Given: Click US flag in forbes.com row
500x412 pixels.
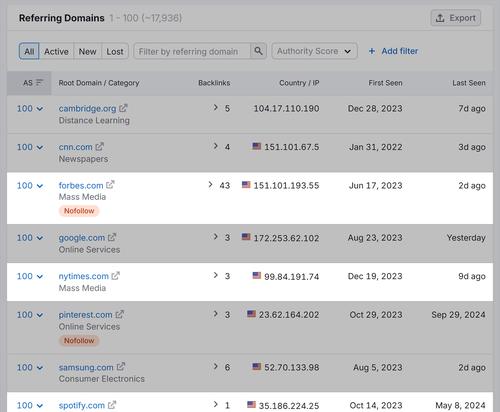Looking at the screenshot, I should [246, 184].
